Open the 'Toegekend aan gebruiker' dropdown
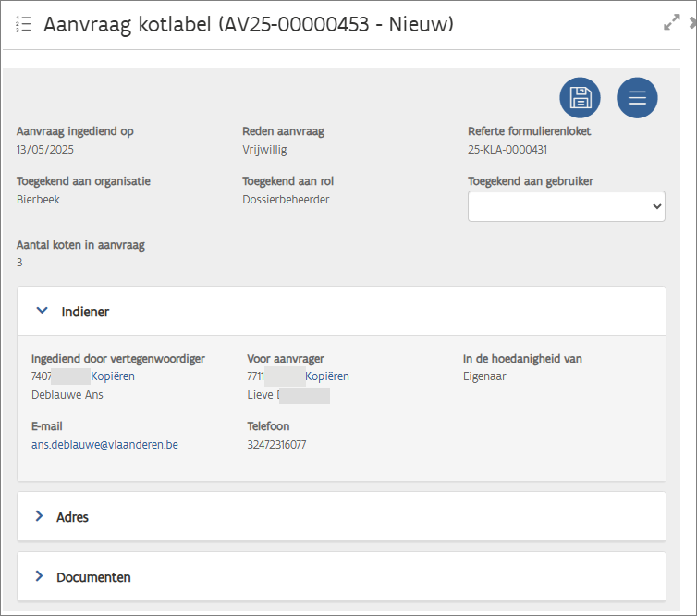The image size is (697, 616). tap(566, 206)
